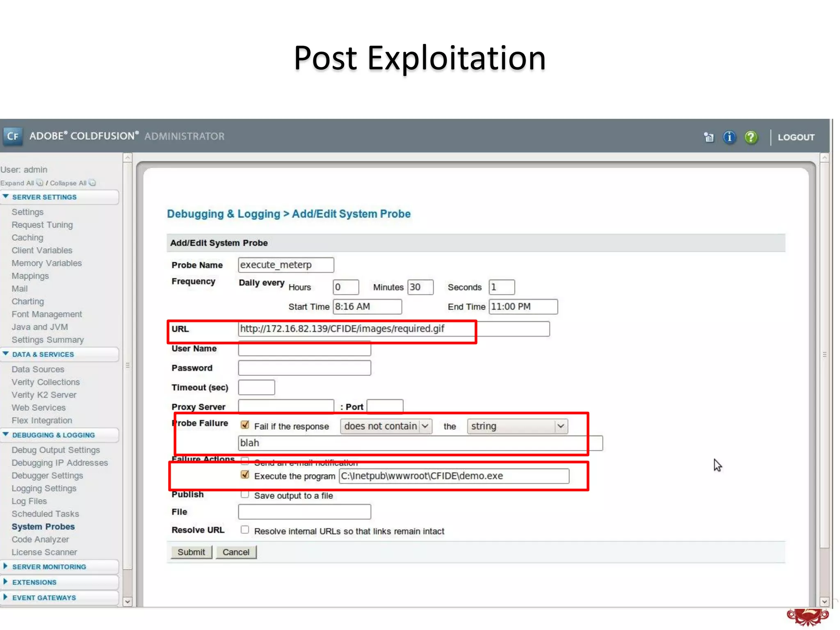Toggle the Execute the program checkbox

coord(245,475)
